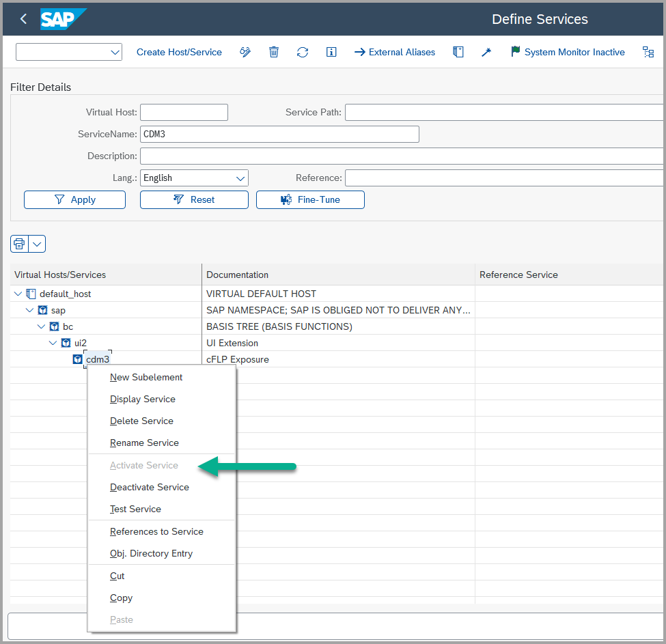The width and height of the screenshot is (666, 644).
Task: Collapse the ui2 tree node
Action: click(53, 343)
